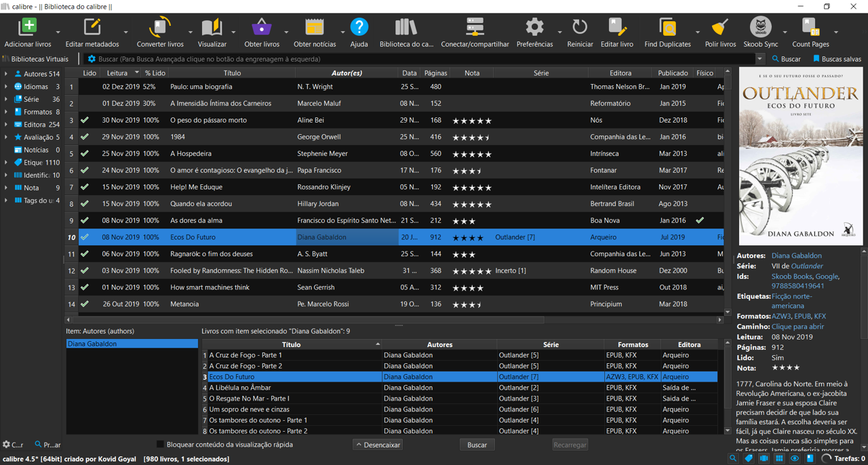This screenshot has width=868, height=465.
Task: Open the book with Visualizar
Action: pos(212,28)
